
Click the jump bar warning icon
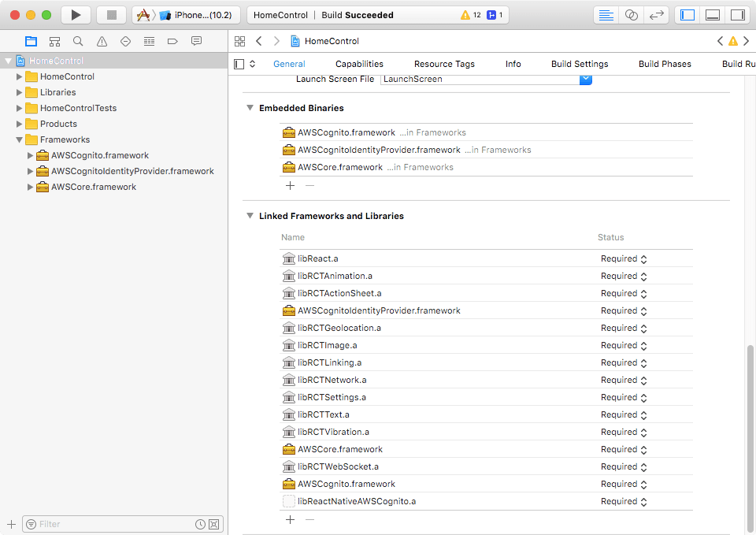(x=733, y=41)
